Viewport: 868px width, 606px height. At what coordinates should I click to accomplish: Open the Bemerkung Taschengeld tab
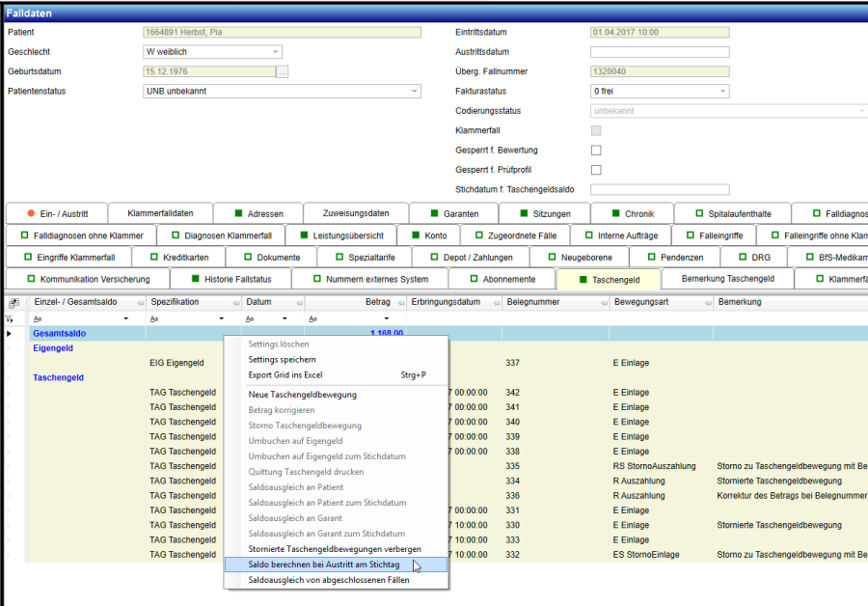727,279
